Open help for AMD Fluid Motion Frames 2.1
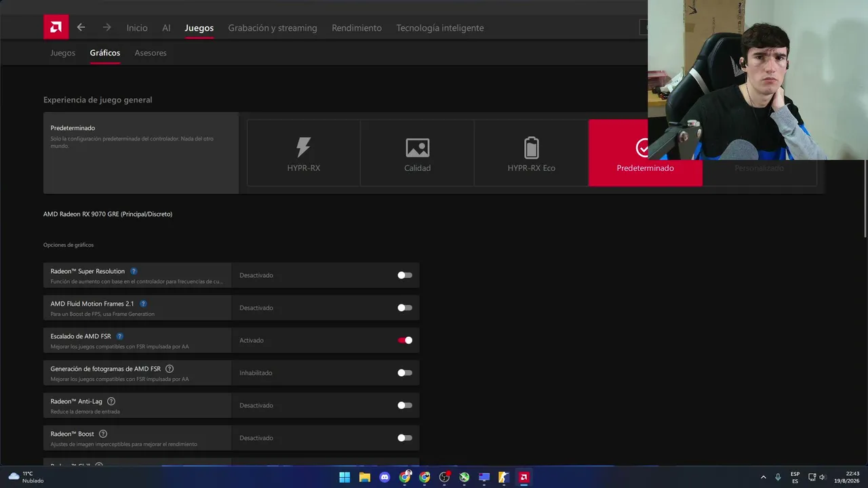This screenshot has width=868, height=488. pos(143,304)
